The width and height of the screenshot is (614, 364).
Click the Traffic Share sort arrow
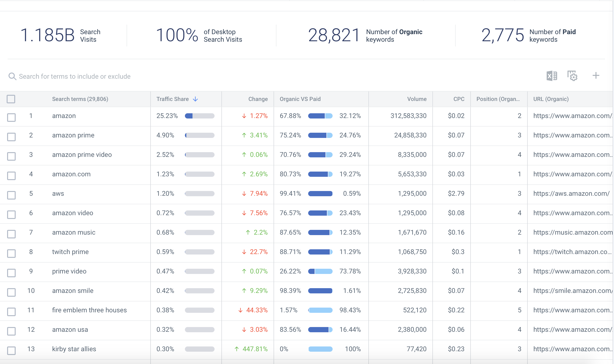195,99
